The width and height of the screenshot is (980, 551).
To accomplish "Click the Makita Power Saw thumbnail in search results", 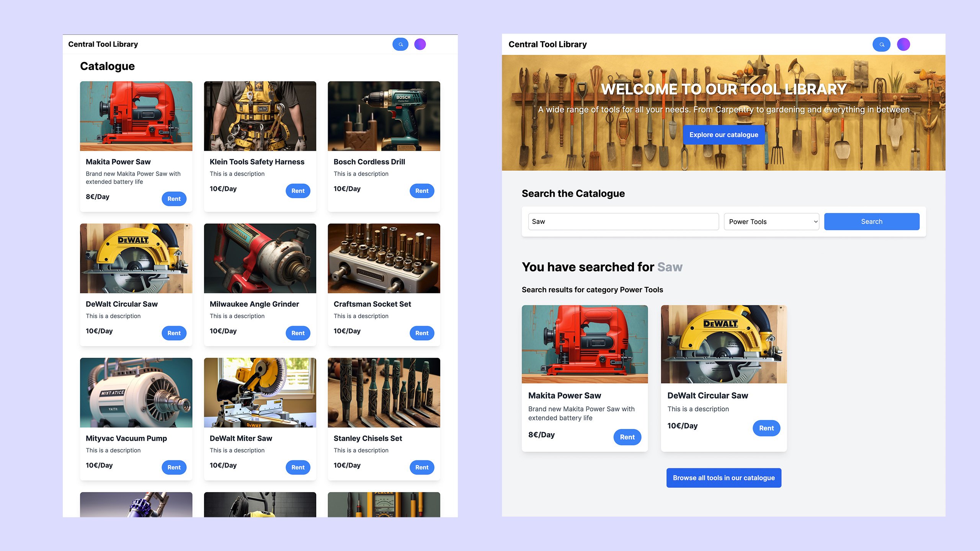I will point(584,343).
